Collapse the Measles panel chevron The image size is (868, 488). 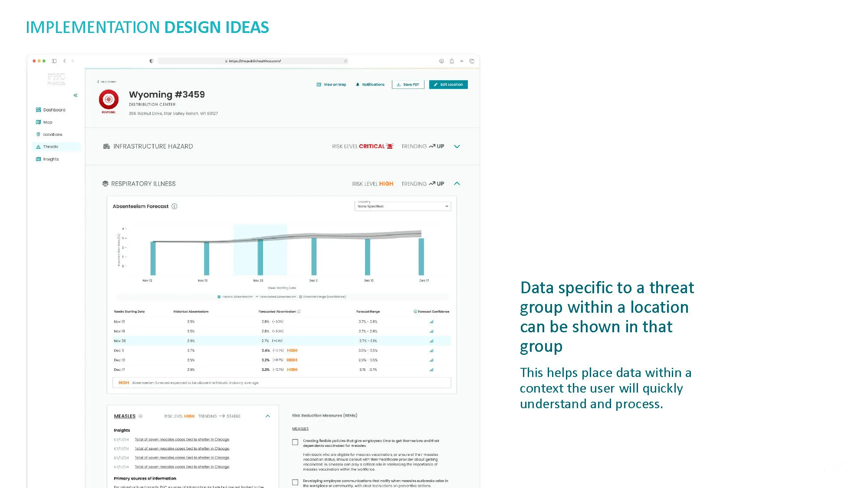[268, 416]
